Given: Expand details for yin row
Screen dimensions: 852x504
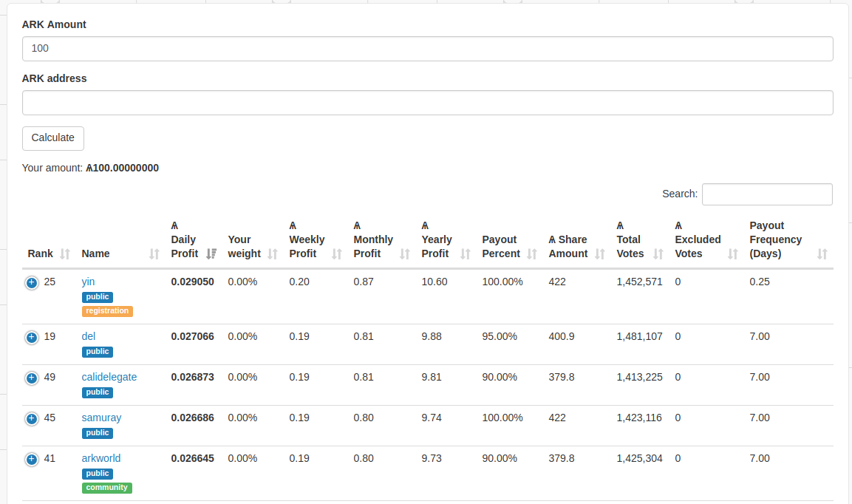Looking at the screenshot, I should click(x=32, y=283).
